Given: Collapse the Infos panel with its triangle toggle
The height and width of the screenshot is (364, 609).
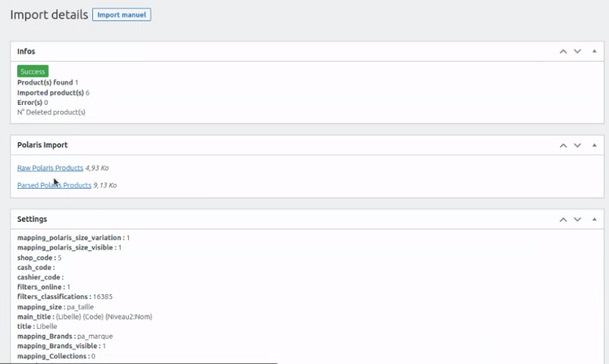Looking at the screenshot, I should (x=593, y=52).
